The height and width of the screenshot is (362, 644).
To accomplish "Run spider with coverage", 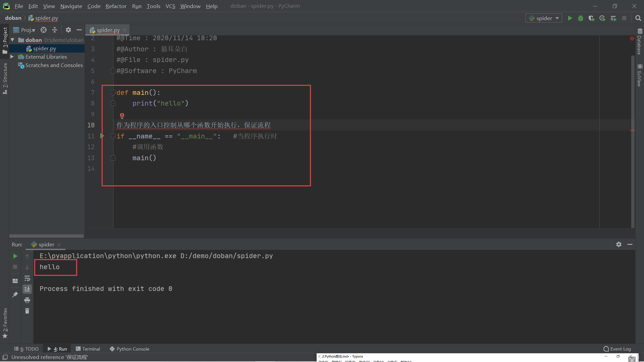I will [591, 18].
